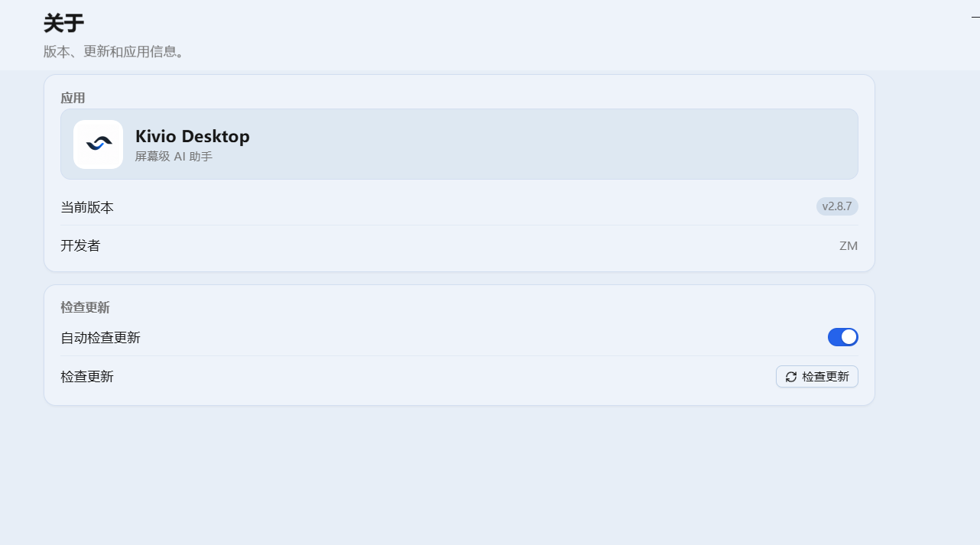
Task: Click the 检查更新 button text on right
Action: tap(826, 377)
